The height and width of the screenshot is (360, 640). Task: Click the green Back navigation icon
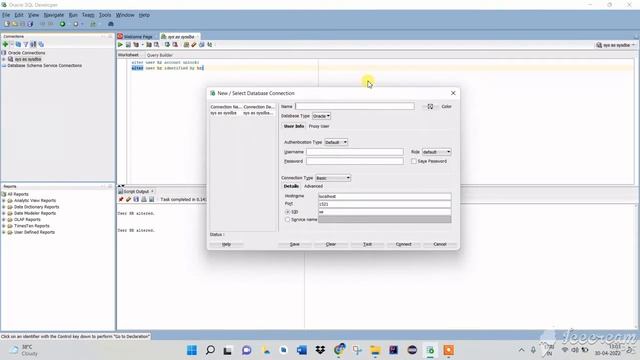[x=62, y=24]
